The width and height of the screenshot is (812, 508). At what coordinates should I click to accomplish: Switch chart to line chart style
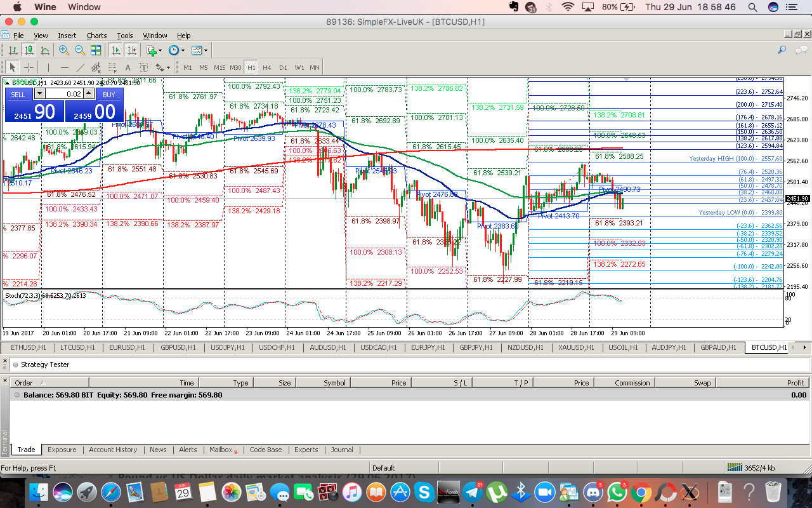click(x=45, y=50)
